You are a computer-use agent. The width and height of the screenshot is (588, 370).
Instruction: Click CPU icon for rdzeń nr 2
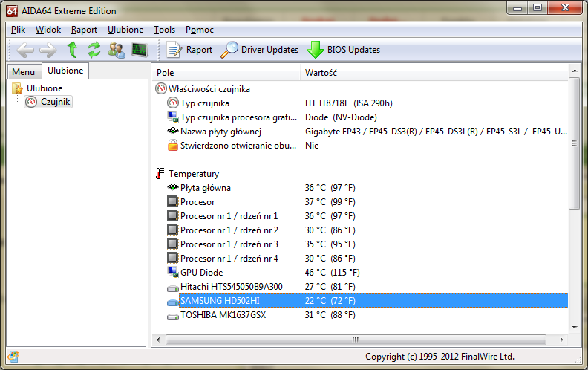pos(172,230)
